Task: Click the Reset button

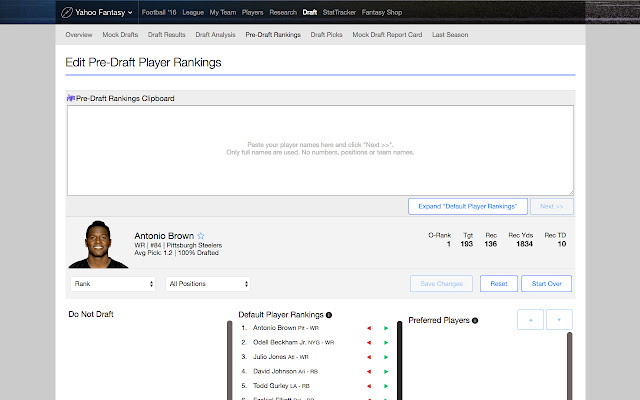Action: pyautogui.click(x=499, y=284)
